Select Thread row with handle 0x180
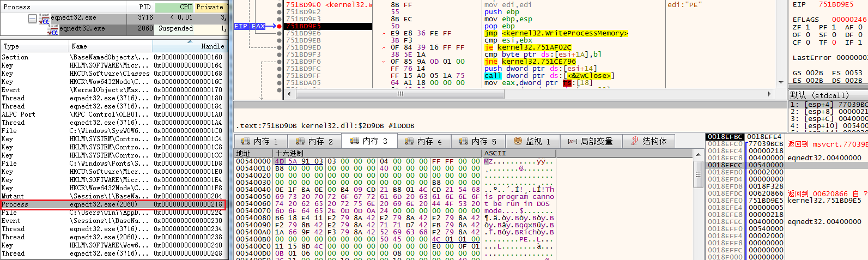The width and height of the screenshot is (868, 260). [113, 98]
